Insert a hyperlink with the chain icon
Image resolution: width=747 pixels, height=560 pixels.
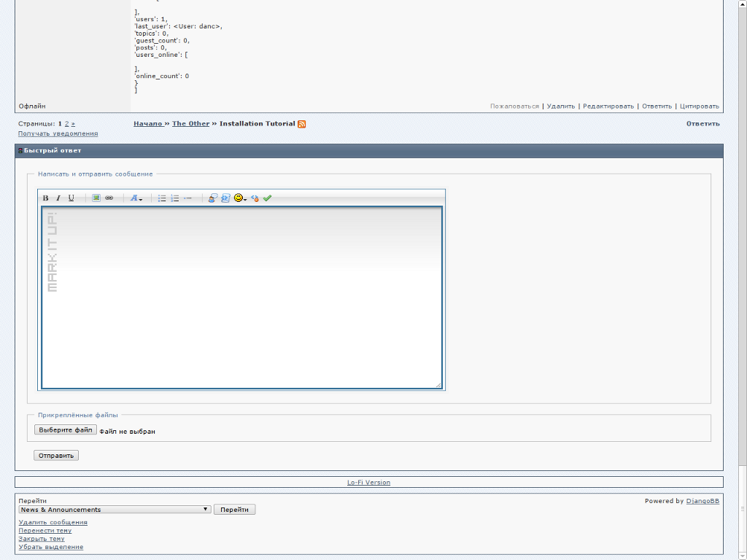point(109,198)
